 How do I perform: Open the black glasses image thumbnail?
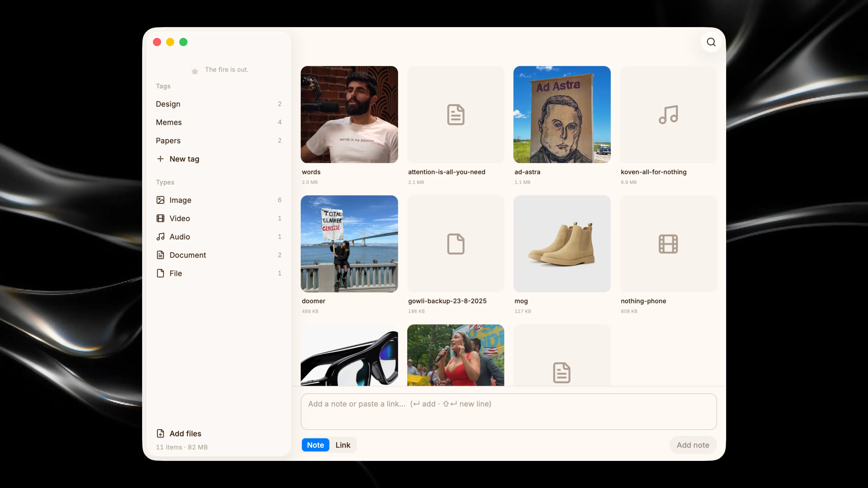[349, 355]
